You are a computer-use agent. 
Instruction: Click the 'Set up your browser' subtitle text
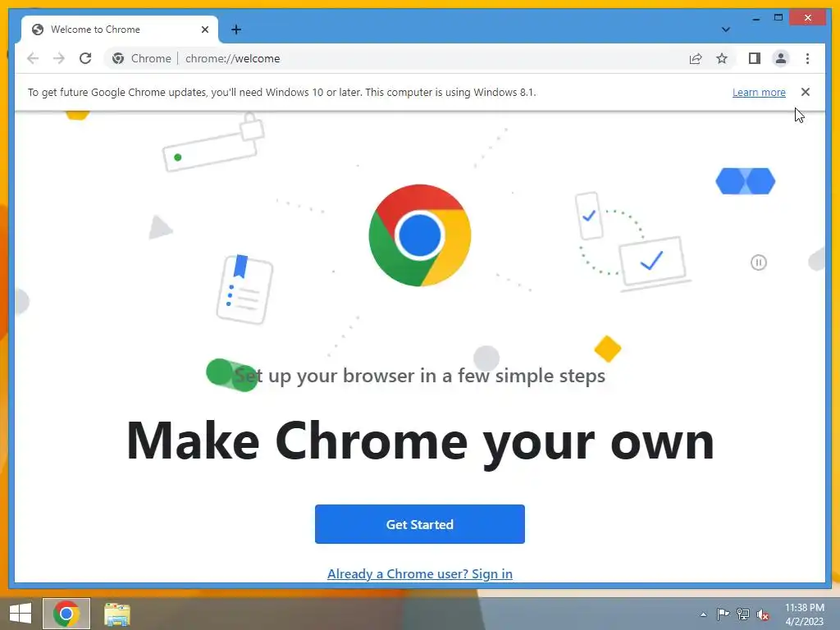click(x=420, y=376)
